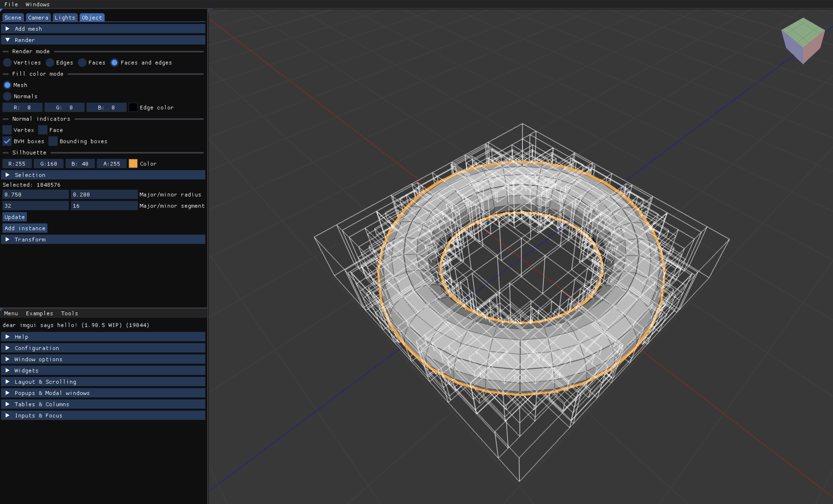Click the Update button
833x504 pixels.
[x=14, y=217]
